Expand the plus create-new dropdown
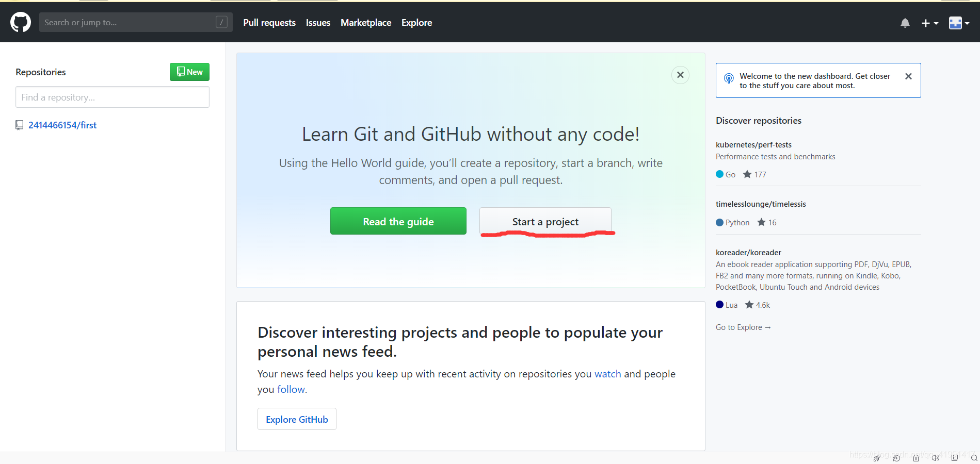 930,23
